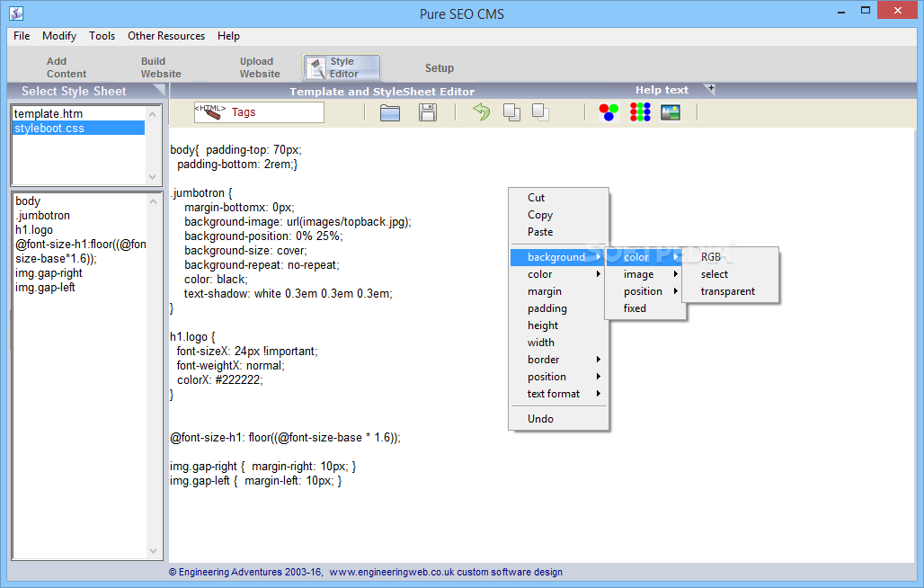Select template.htm in the style sheet list
This screenshot has height=588, width=924.
point(78,113)
